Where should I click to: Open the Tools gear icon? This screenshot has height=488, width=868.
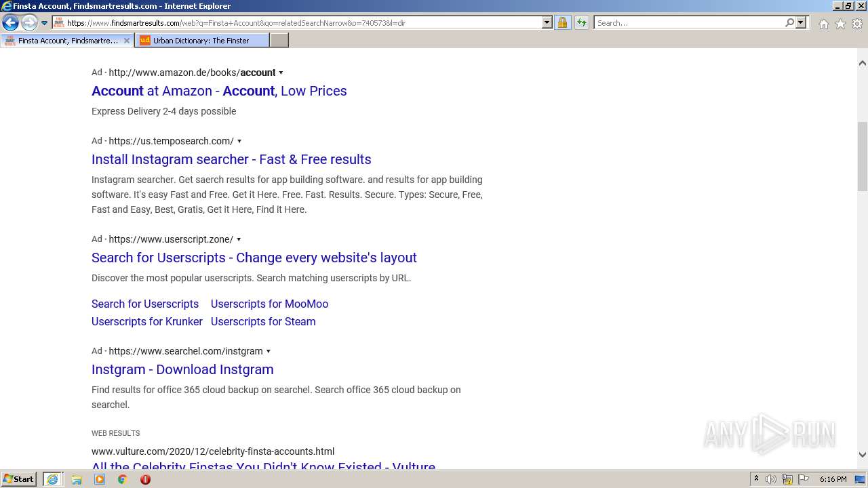click(857, 24)
